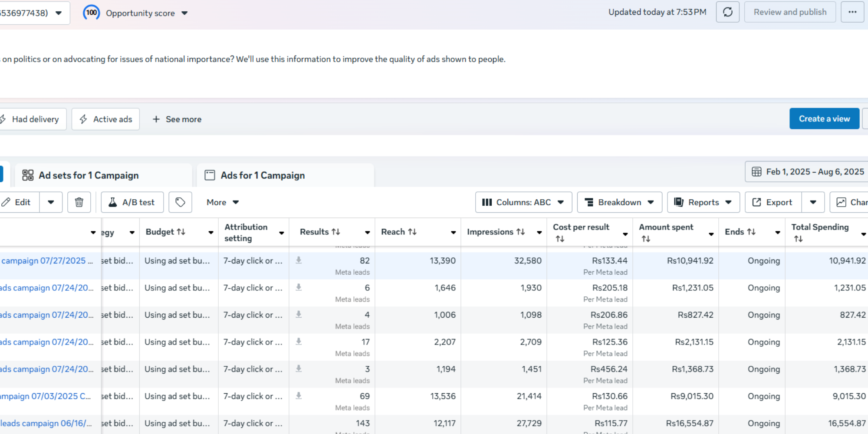Click reach value 13,536
Screen dimensions: 868x434
[x=443, y=396]
